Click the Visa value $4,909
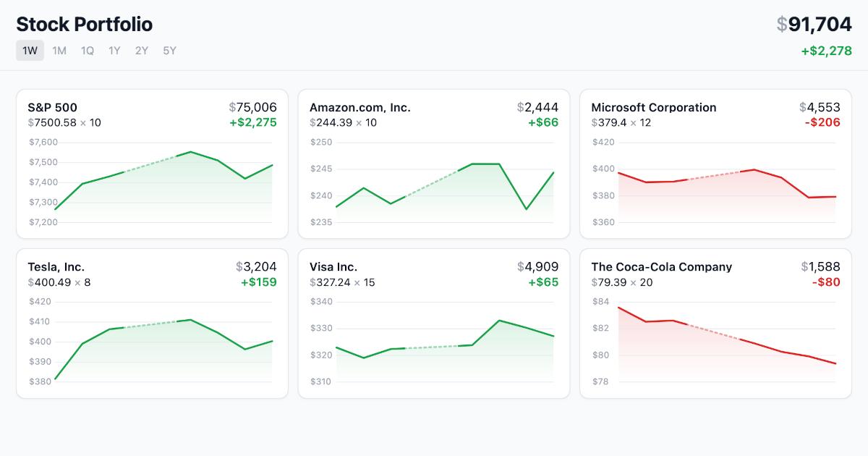This screenshot has width=868, height=456. click(538, 266)
